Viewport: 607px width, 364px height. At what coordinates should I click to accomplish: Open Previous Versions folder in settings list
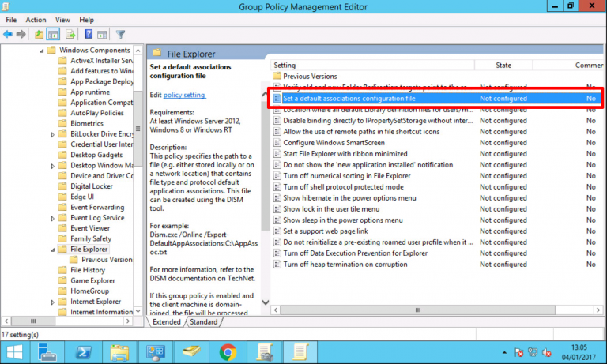[x=305, y=77]
